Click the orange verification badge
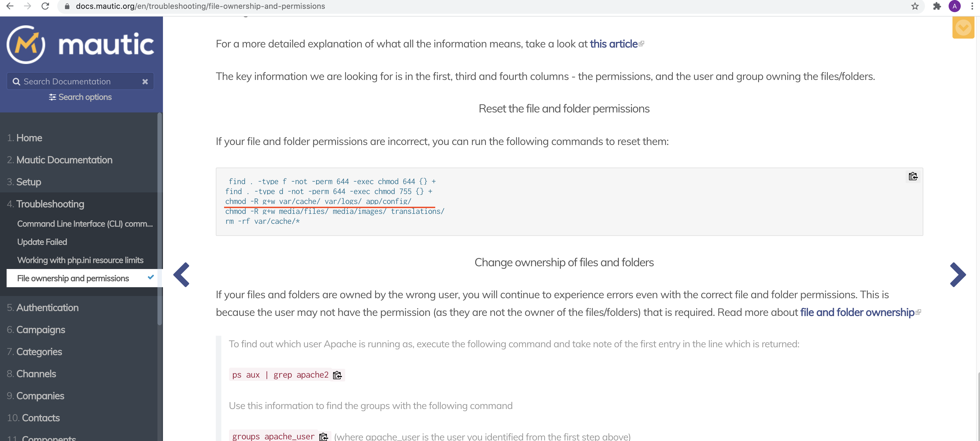The height and width of the screenshot is (441, 980). [x=963, y=27]
